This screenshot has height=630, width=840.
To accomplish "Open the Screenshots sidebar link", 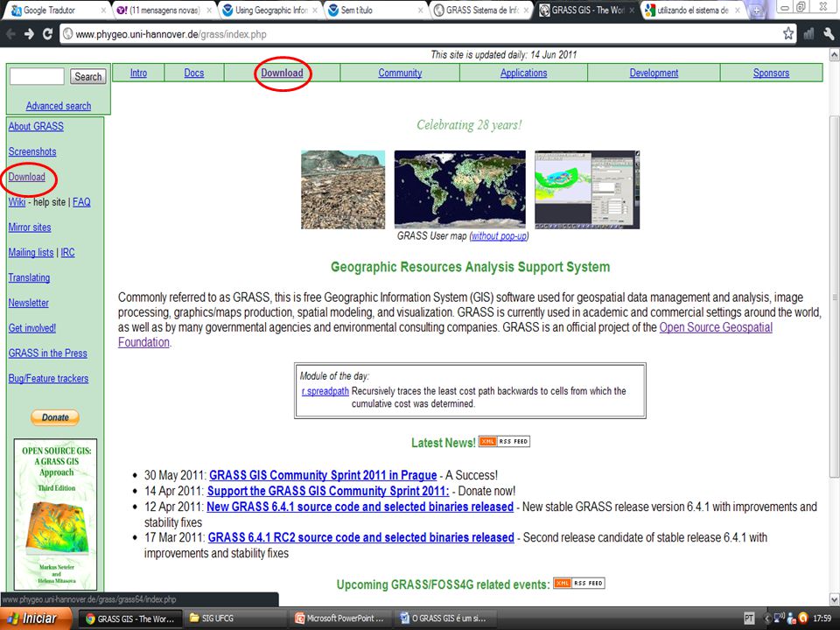I will click(x=32, y=151).
